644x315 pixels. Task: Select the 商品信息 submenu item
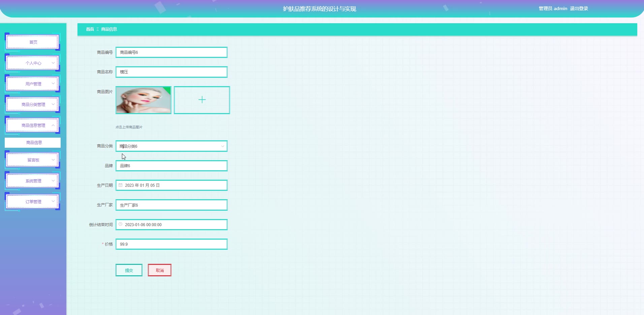click(33, 143)
